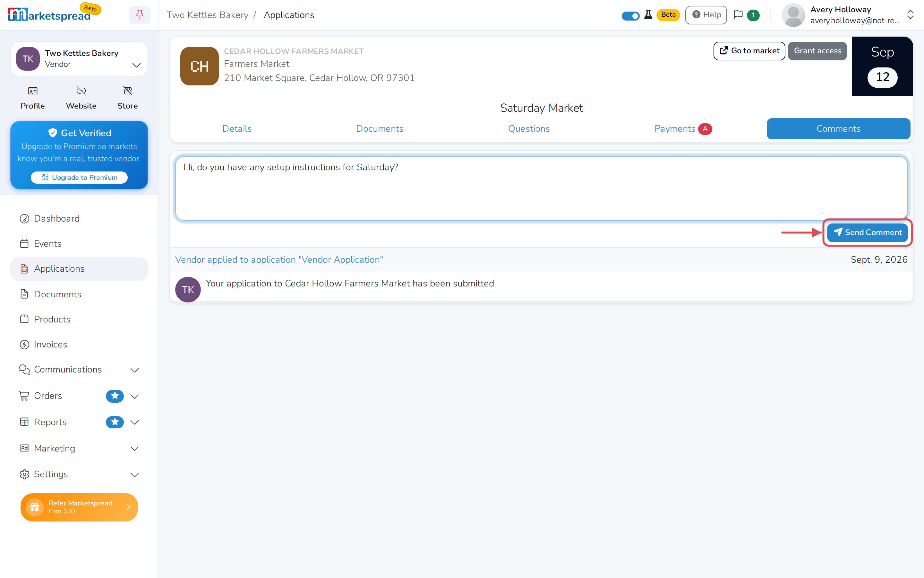Screen dimensions: 924x578
Task: Click the Marketspread logo
Action: click(x=50, y=15)
